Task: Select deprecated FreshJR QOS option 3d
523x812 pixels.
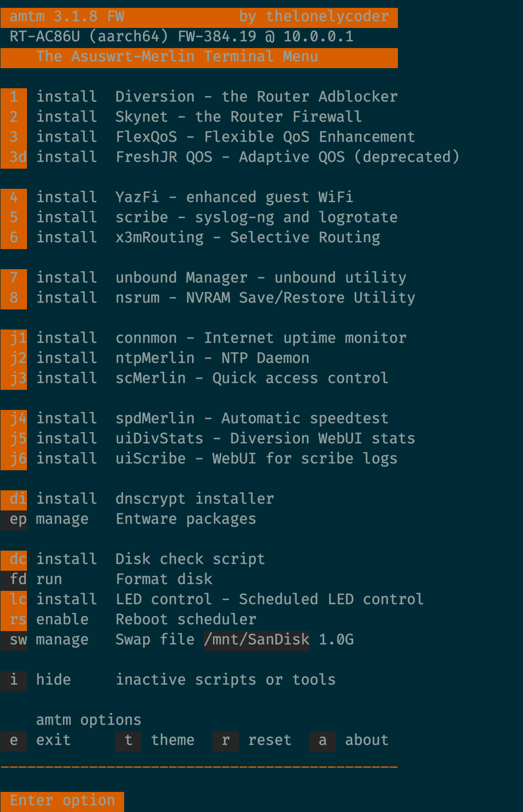Action: coord(16,156)
